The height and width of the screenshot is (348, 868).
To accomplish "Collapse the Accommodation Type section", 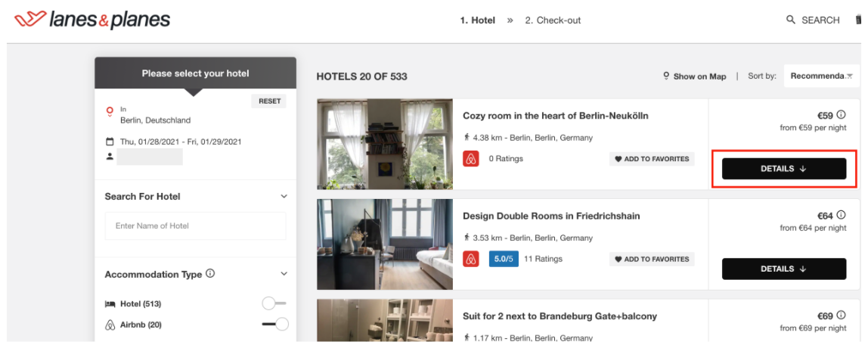I will 284,274.
